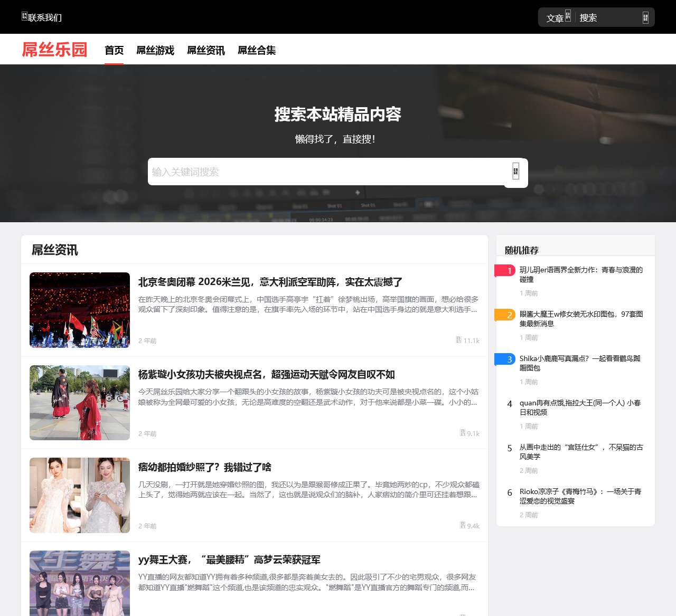
Task: Click the 9.1k views icon
Action: [x=463, y=433]
